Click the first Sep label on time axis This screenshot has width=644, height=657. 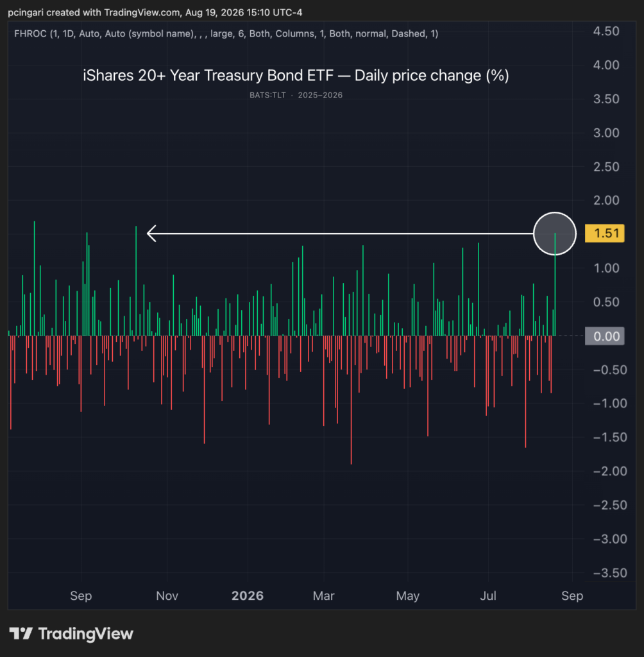[x=81, y=596]
